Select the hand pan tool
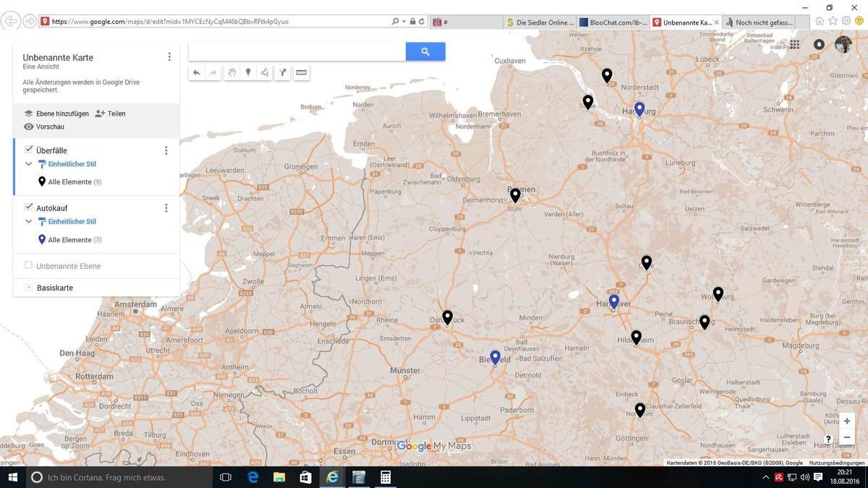This screenshot has width=868, height=488. [231, 72]
